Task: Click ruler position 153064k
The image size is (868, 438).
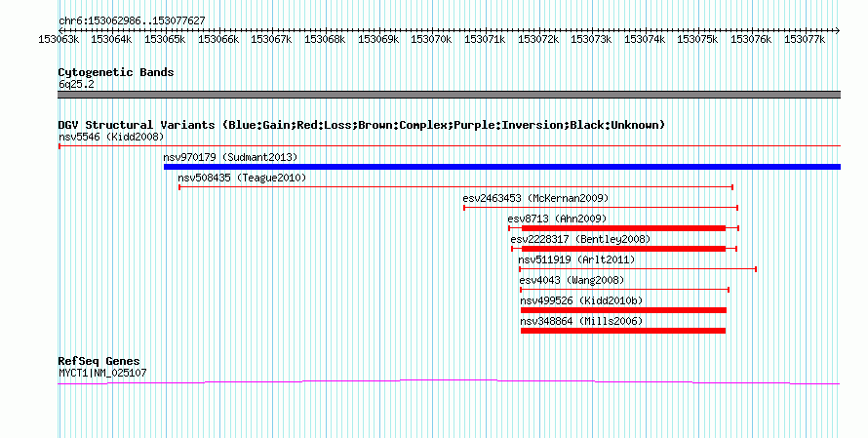Action: click(x=111, y=40)
